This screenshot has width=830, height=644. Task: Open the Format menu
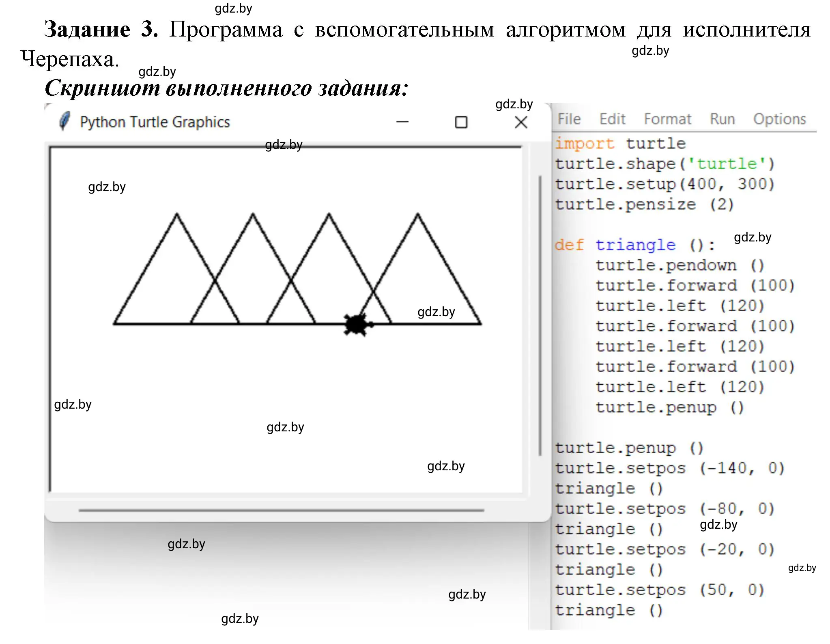pos(667,119)
